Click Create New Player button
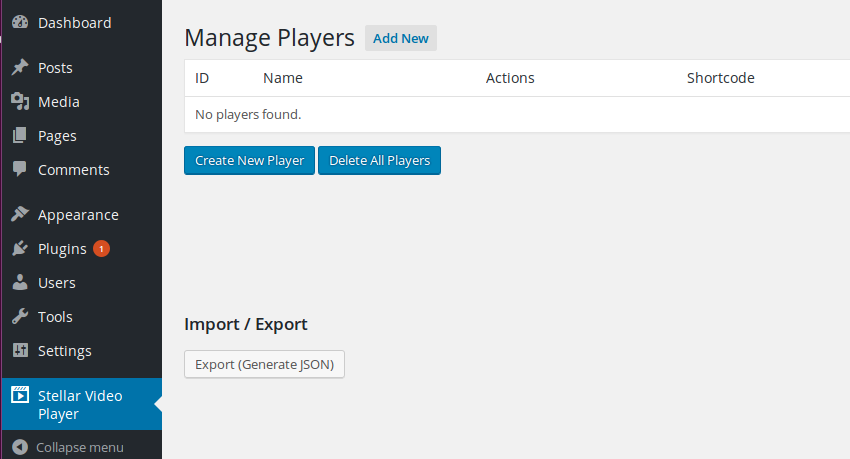Screen dimensions: 850x459 click(x=249, y=160)
